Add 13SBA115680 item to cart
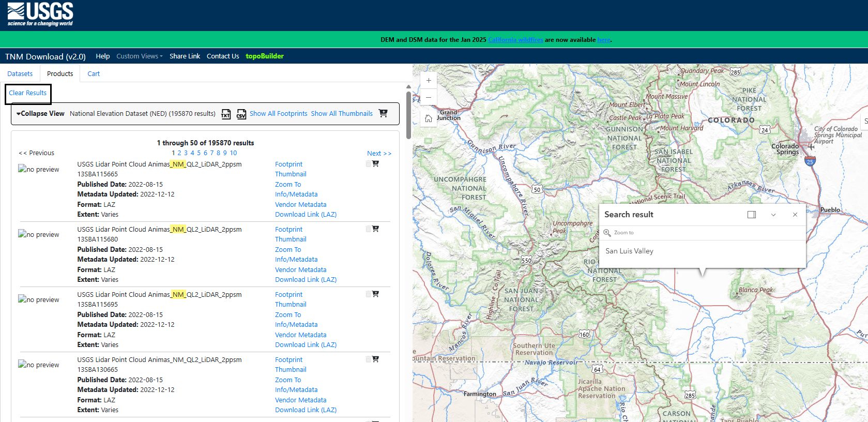This screenshot has width=868, height=422. click(375, 229)
